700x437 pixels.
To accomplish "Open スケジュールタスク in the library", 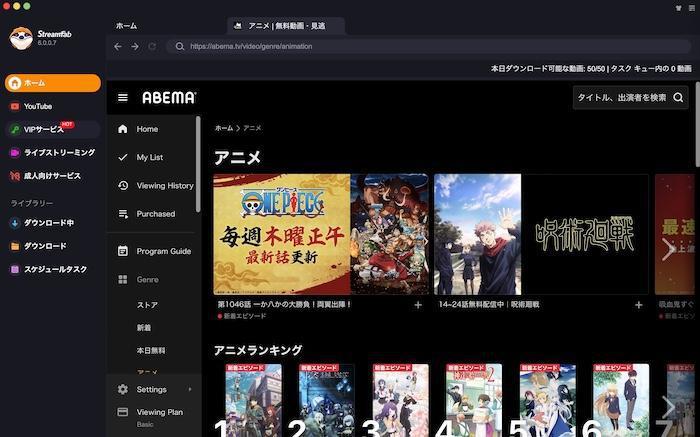I will point(53,269).
